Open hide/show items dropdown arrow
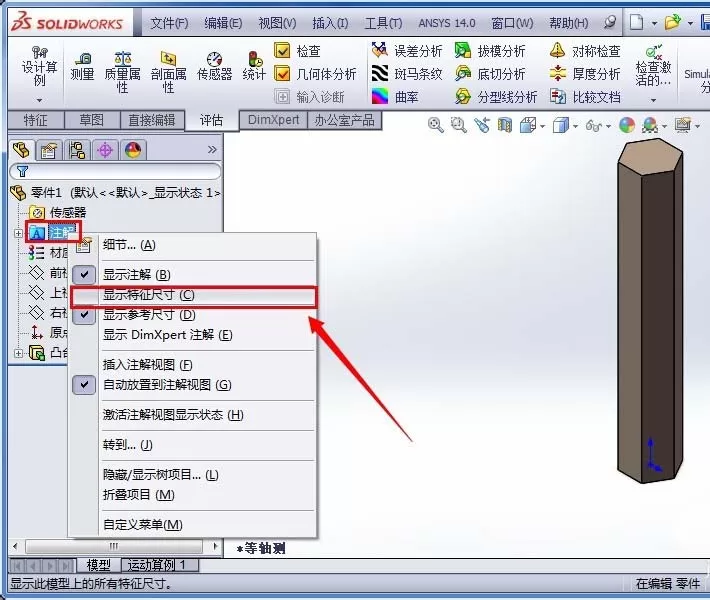 [608, 126]
